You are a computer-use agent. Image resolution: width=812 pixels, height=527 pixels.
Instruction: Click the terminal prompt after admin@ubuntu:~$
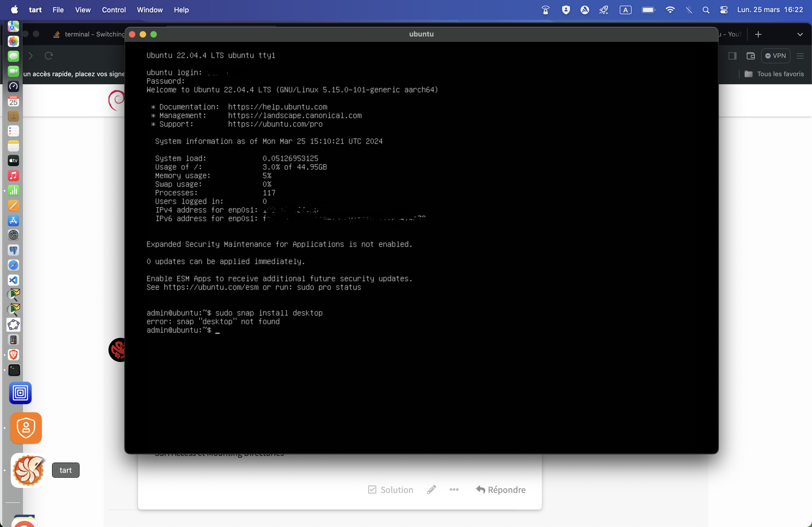click(x=217, y=330)
